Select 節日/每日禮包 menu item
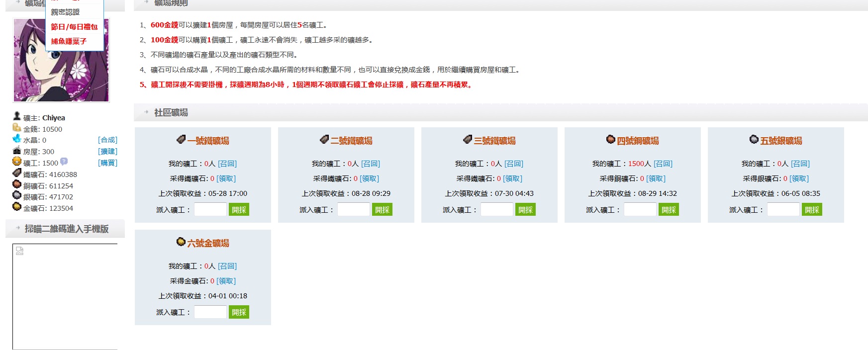The width and height of the screenshot is (868, 350). pyautogui.click(x=74, y=27)
